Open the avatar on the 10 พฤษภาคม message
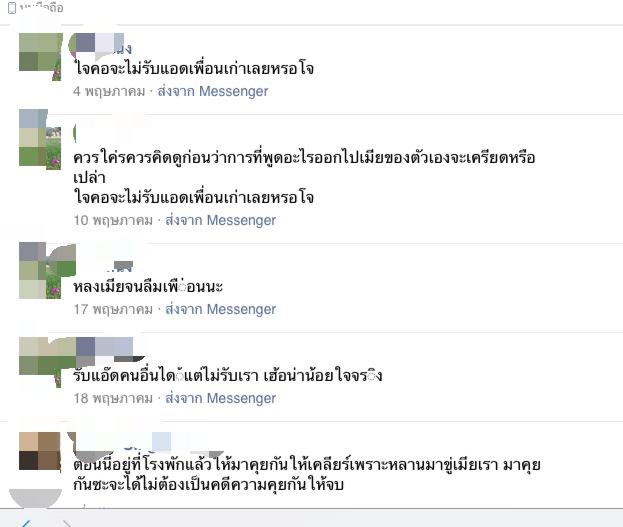 40,139
